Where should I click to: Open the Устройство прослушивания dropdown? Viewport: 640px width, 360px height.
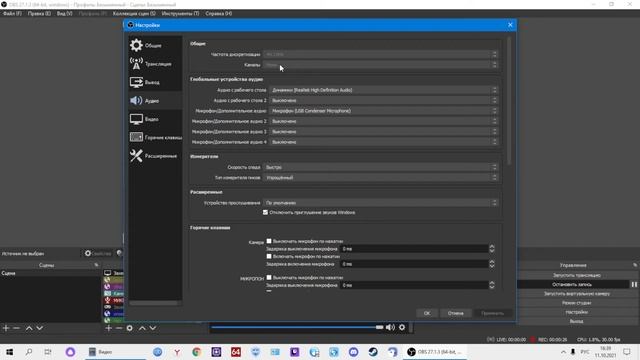[380, 202]
